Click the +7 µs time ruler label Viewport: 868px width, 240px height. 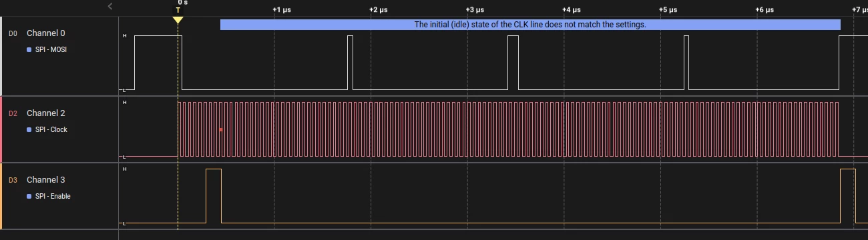(x=859, y=10)
